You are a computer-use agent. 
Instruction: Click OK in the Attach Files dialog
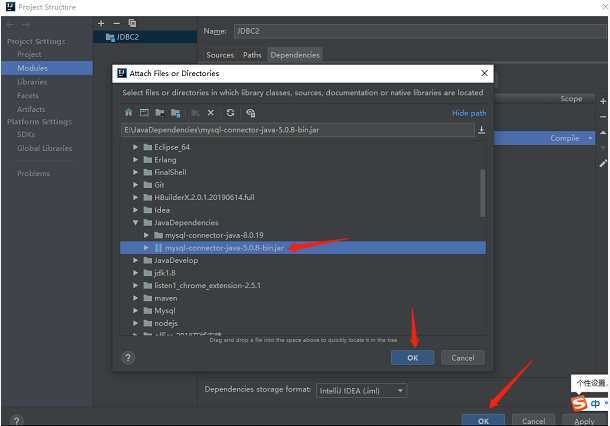pyautogui.click(x=412, y=358)
